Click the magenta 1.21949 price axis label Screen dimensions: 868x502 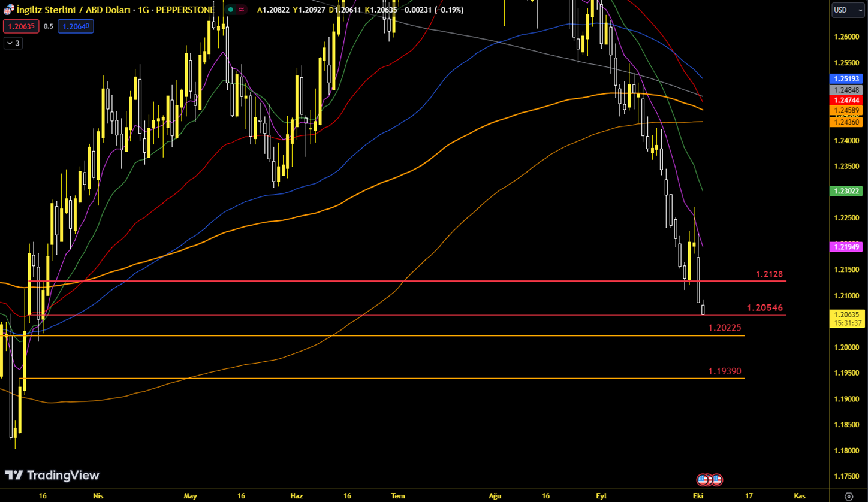click(x=846, y=247)
